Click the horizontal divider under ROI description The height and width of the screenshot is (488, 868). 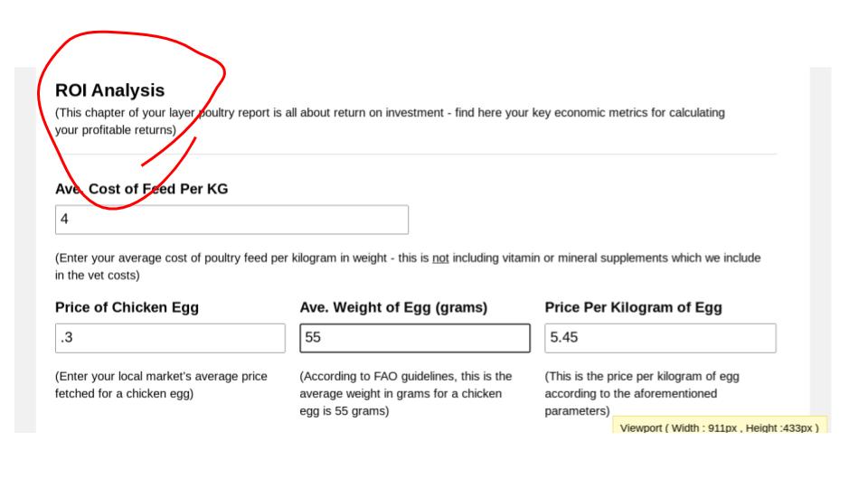click(x=415, y=155)
